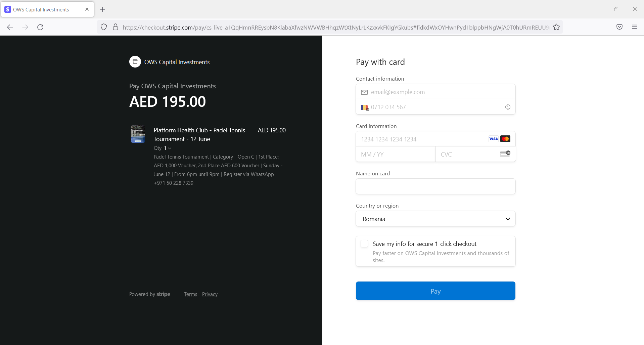Screen dimensions: 644x345
Task: Click the bookmark star in the address bar
Action: [x=556, y=27]
